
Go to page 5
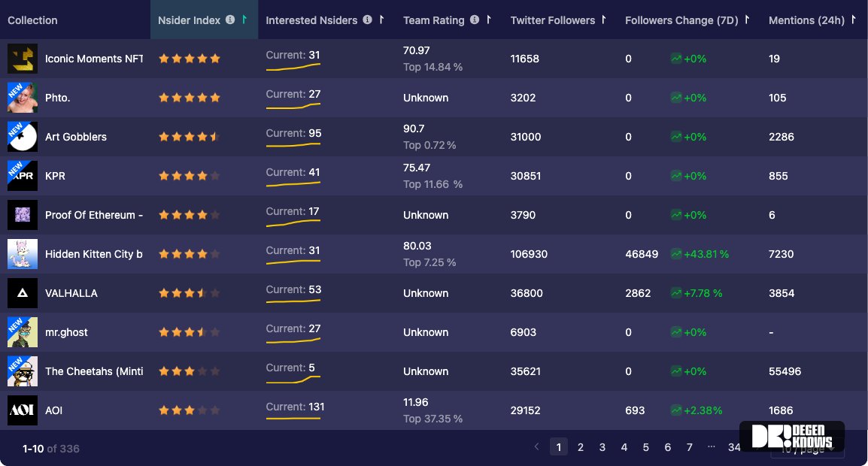coord(645,446)
